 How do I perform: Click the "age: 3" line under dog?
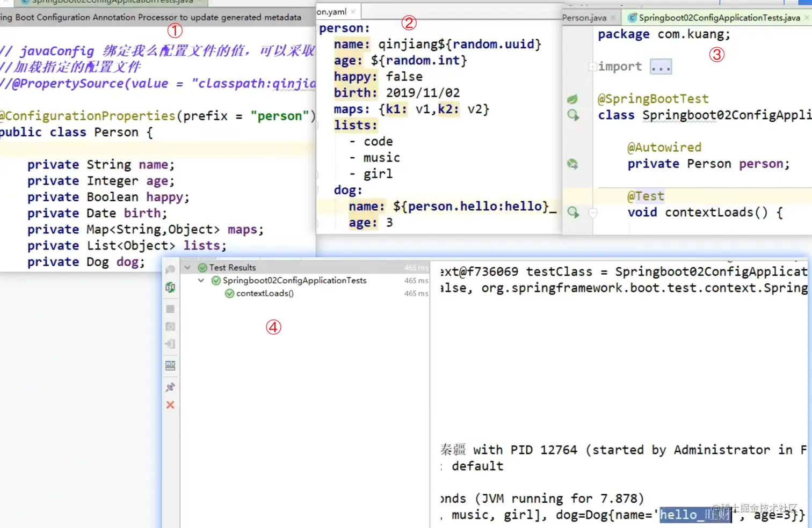click(x=371, y=223)
